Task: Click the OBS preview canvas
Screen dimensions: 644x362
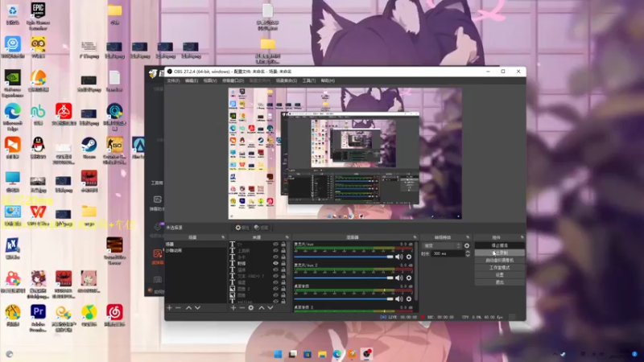Action: pyautogui.click(x=345, y=153)
